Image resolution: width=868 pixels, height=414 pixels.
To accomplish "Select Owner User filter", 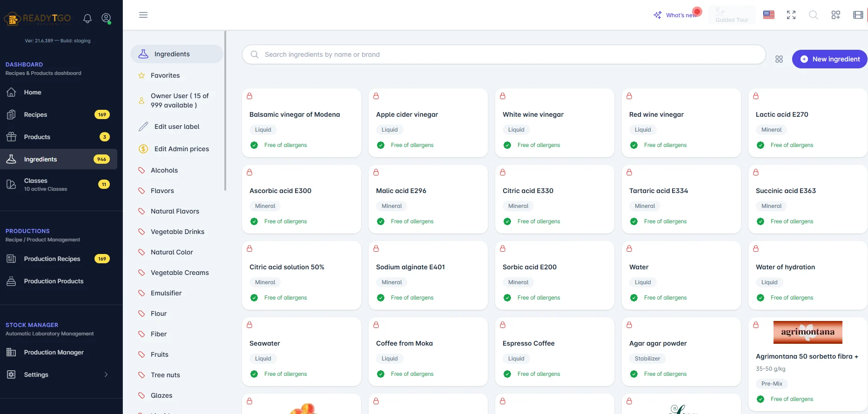I will [177, 100].
